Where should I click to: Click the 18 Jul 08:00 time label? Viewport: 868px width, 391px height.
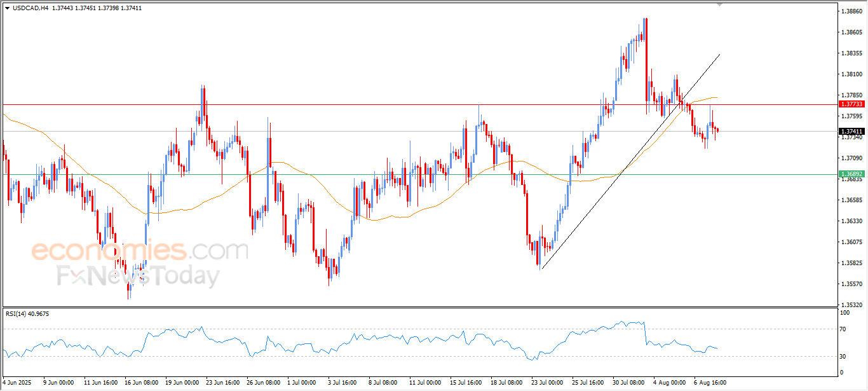point(507,383)
